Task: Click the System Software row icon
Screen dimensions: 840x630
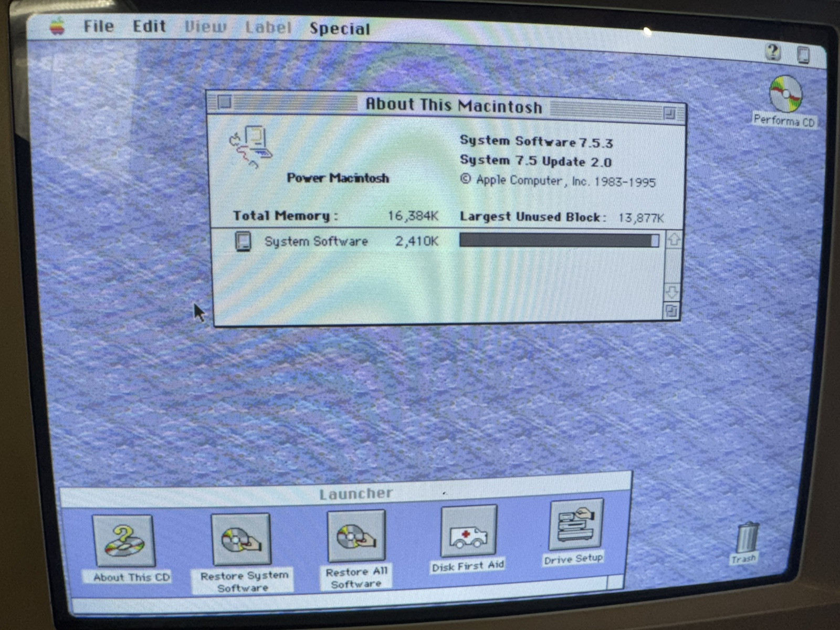Action: point(243,241)
